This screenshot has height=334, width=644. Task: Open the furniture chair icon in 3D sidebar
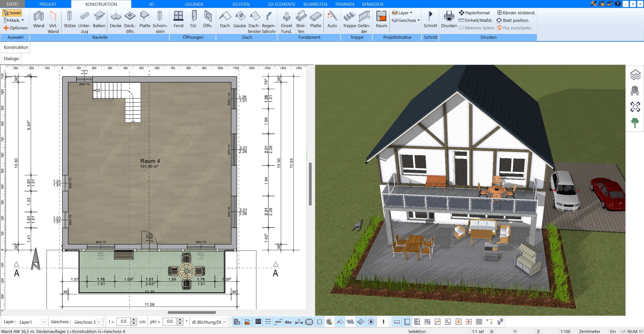[635, 91]
